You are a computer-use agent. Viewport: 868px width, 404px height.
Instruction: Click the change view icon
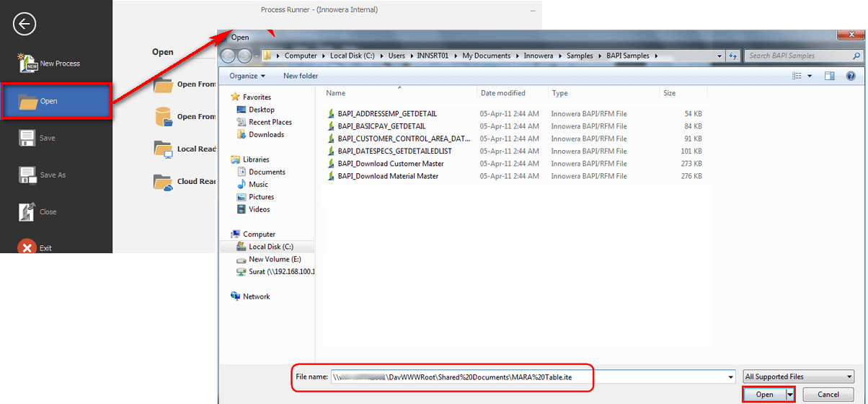click(x=798, y=76)
